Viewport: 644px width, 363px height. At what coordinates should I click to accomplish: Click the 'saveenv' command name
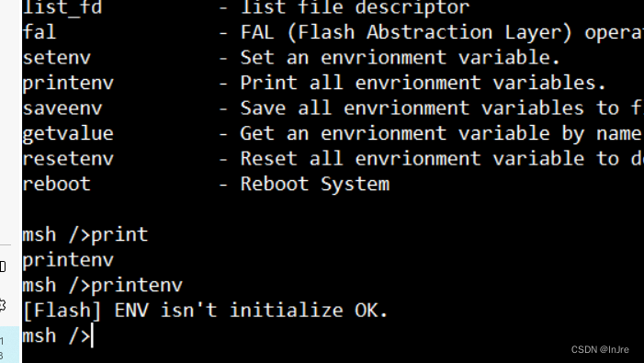tap(62, 108)
